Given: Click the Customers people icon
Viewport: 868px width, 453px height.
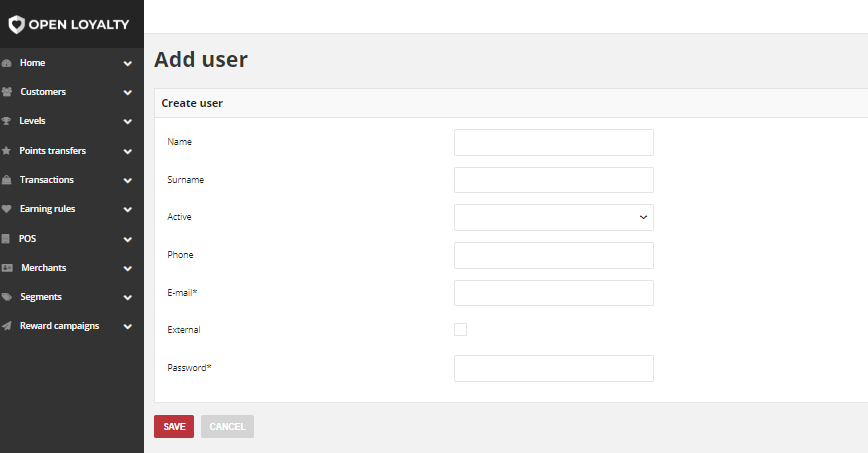Looking at the screenshot, I should click(x=7, y=92).
